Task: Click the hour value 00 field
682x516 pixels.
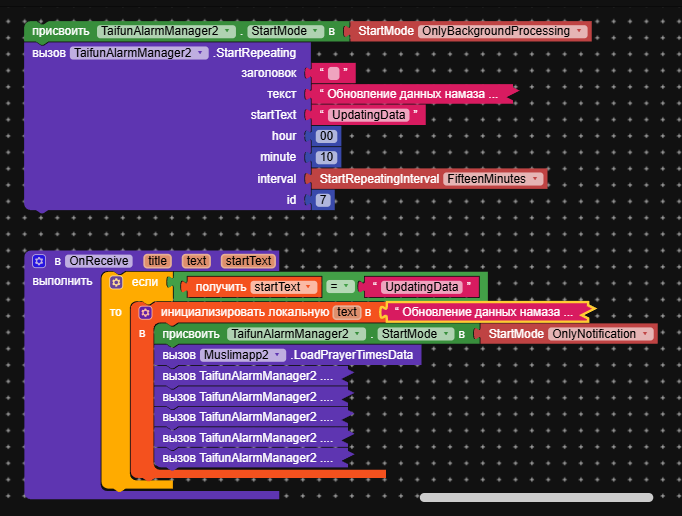Action: pyautogui.click(x=326, y=136)
